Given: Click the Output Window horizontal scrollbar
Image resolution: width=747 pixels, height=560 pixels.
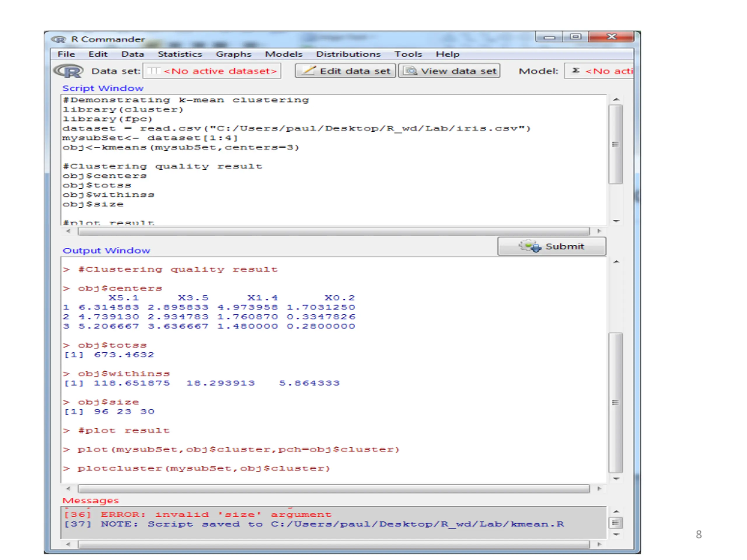Looking at the screenshot, I should [x=334, y=489].
